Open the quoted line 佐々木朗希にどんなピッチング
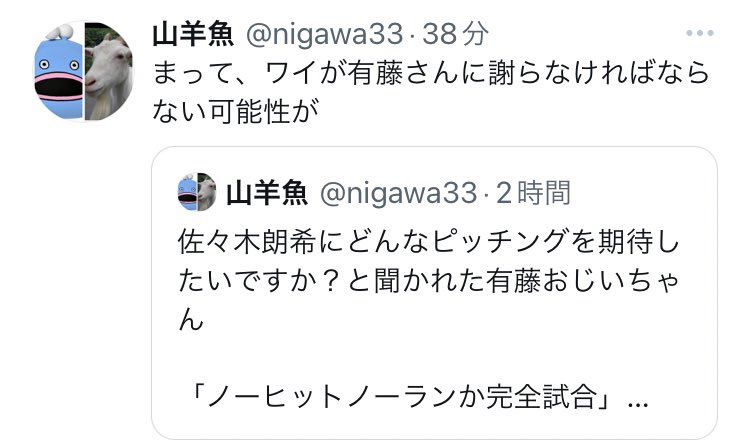This screenshot has width=749, height=444. [428, 241]
